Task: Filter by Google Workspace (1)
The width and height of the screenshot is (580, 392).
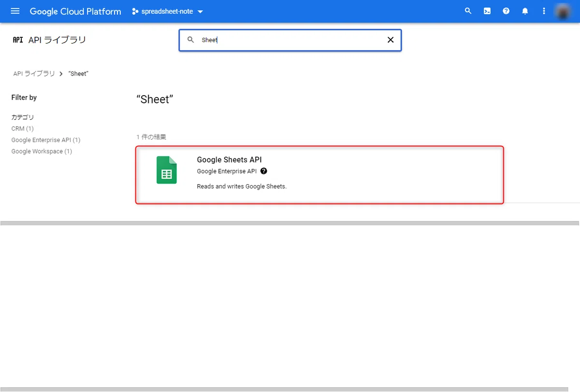Action: [x=42, y=151]
